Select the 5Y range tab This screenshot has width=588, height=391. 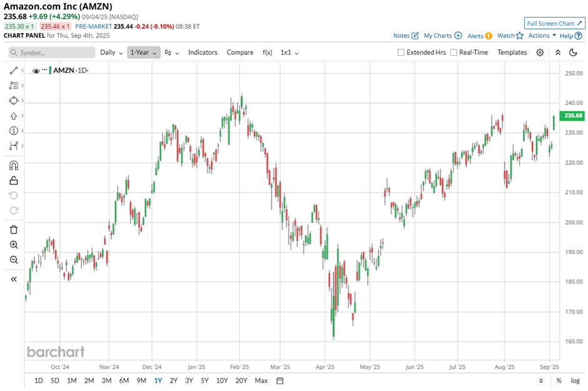coord(205,381)
